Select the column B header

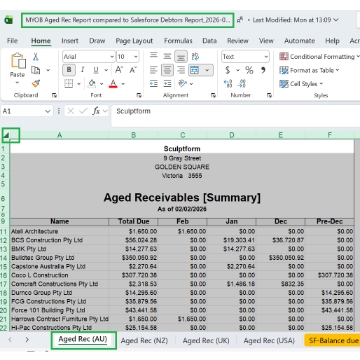point(133,135)
